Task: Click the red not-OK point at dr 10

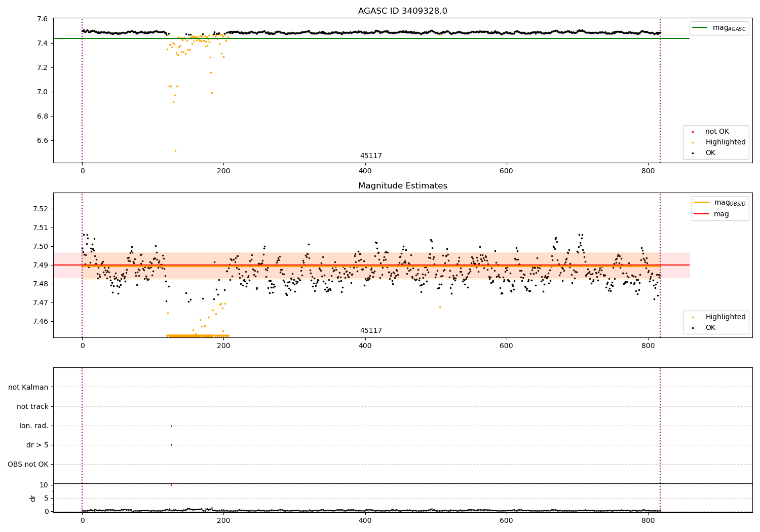Action: (x=171, y=485)
